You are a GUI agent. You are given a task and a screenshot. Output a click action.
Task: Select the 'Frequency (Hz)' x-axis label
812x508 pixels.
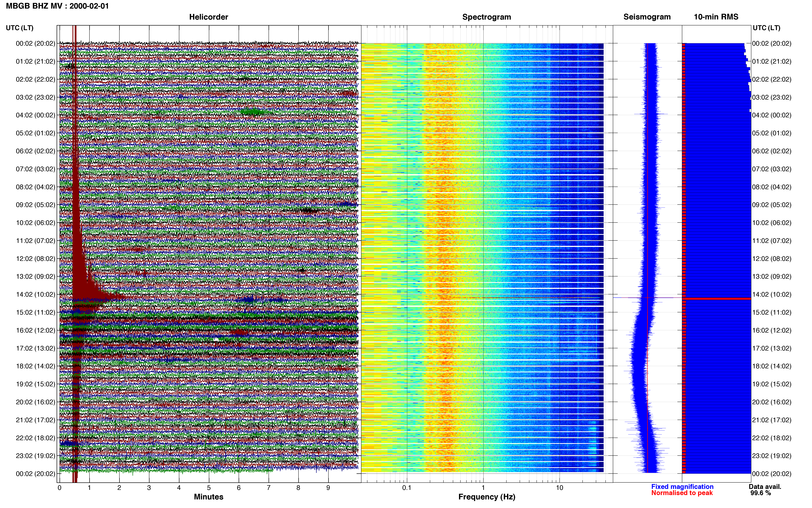click(487, 497)
